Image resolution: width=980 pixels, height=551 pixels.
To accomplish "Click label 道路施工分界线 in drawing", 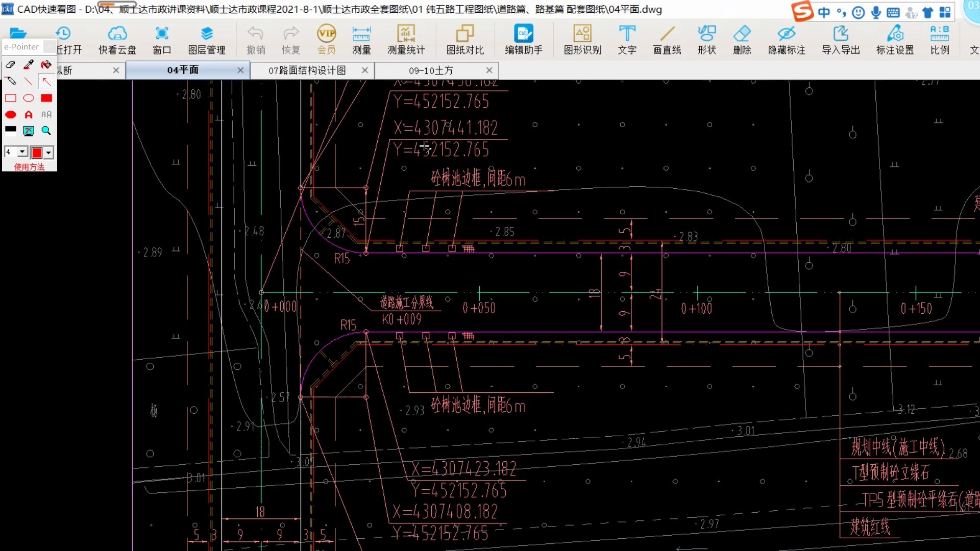I will [407, 303].
